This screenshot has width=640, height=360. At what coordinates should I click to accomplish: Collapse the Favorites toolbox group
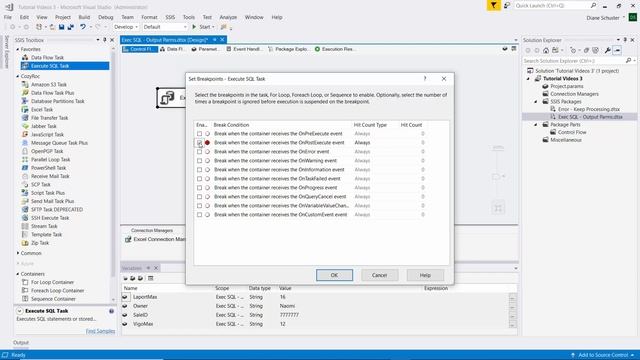[18, 49]
